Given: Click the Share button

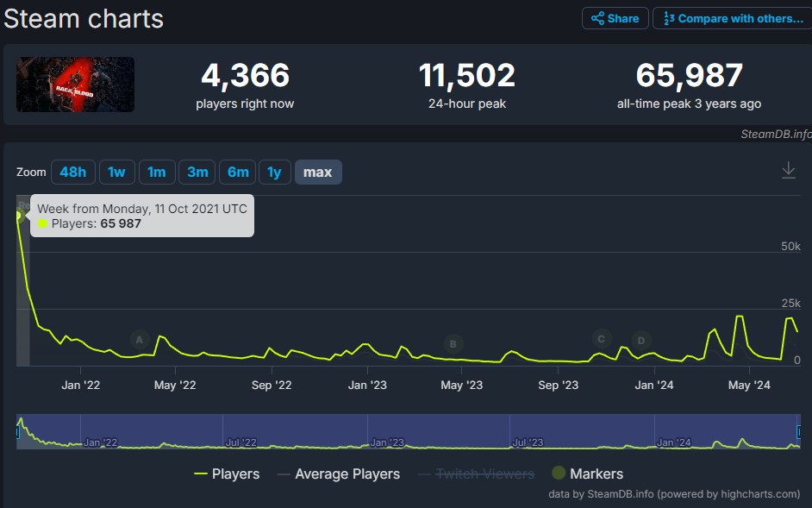Looking at the screenshot, I should (x=615, y=19).
